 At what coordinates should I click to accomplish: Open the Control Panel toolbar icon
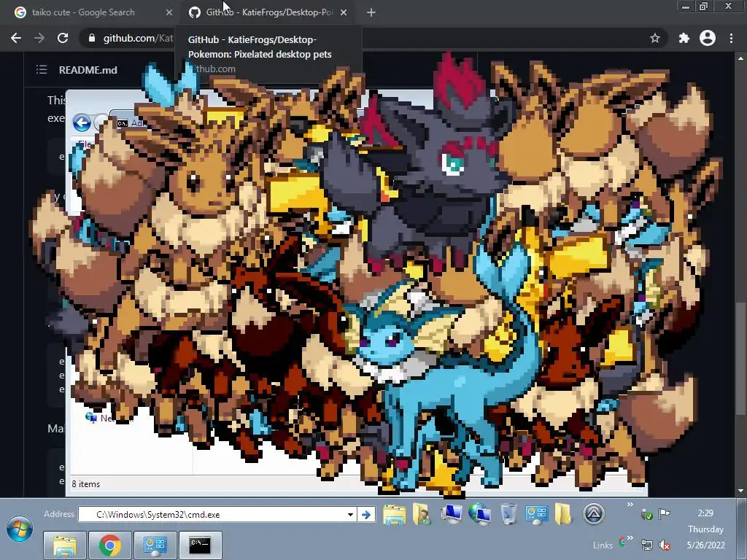point(536,514)
